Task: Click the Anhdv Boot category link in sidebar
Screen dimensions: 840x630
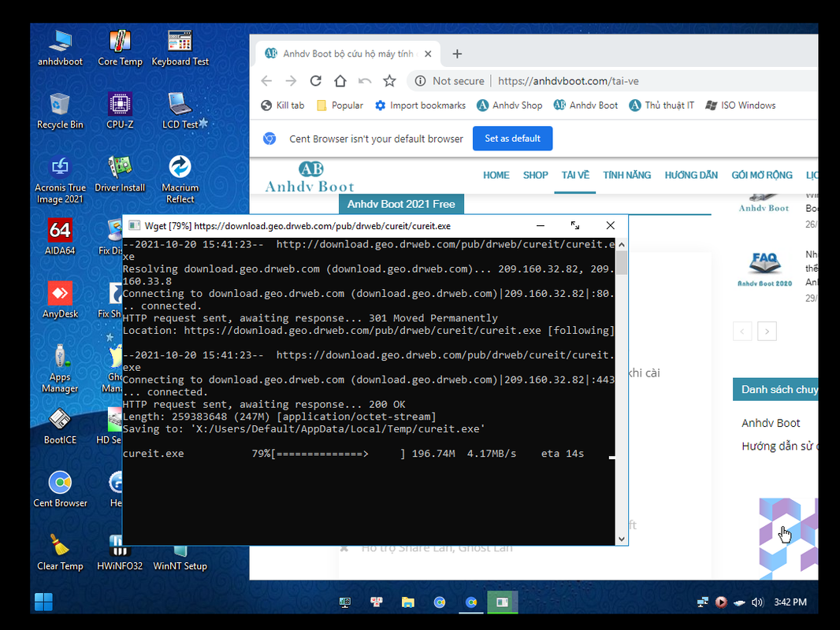Action: pyautogui.click(x=771, y=423)
